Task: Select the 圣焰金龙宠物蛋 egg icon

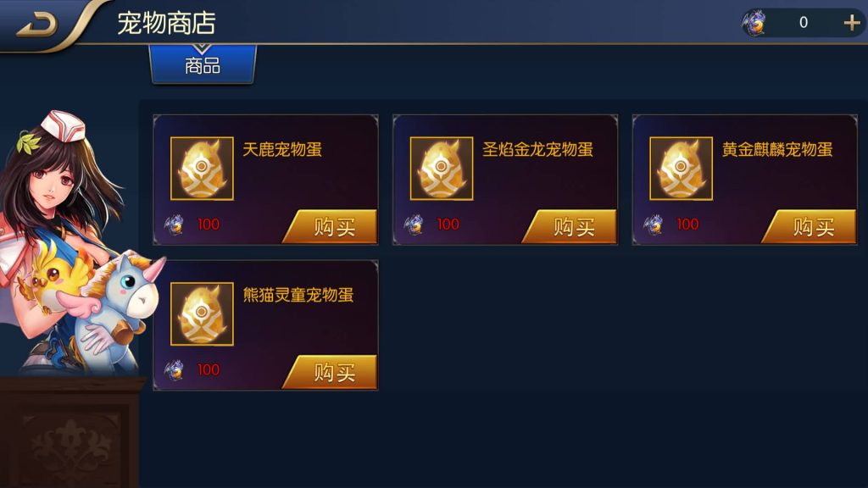Action: coord(441,169)
